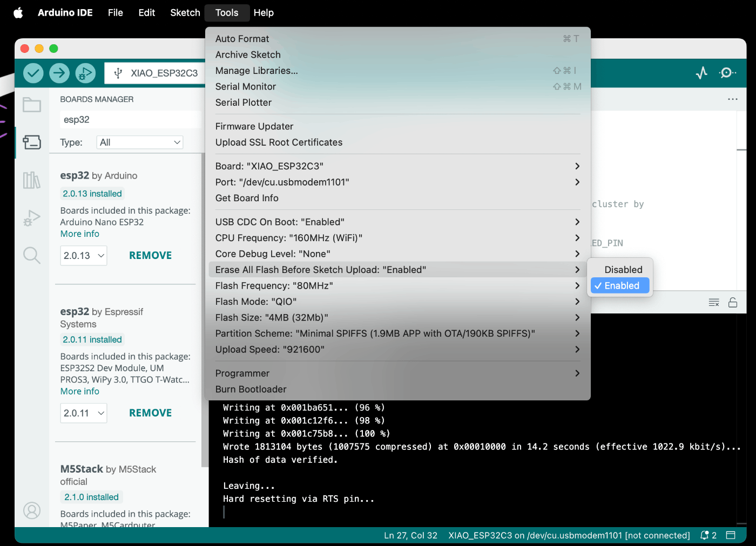Click the Upload arrow button
This screenshot has height=546, width=756.
59,73
